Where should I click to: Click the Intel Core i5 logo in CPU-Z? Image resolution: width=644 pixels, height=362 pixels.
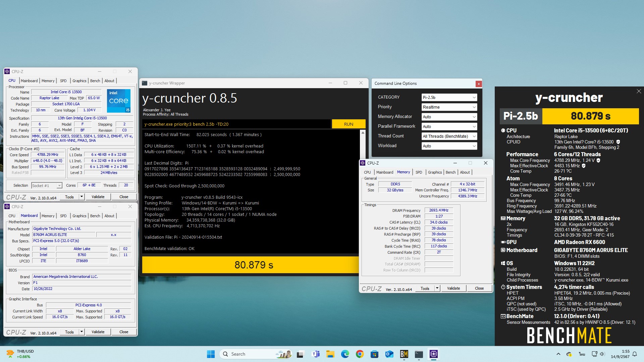click(x=119, y=101)
